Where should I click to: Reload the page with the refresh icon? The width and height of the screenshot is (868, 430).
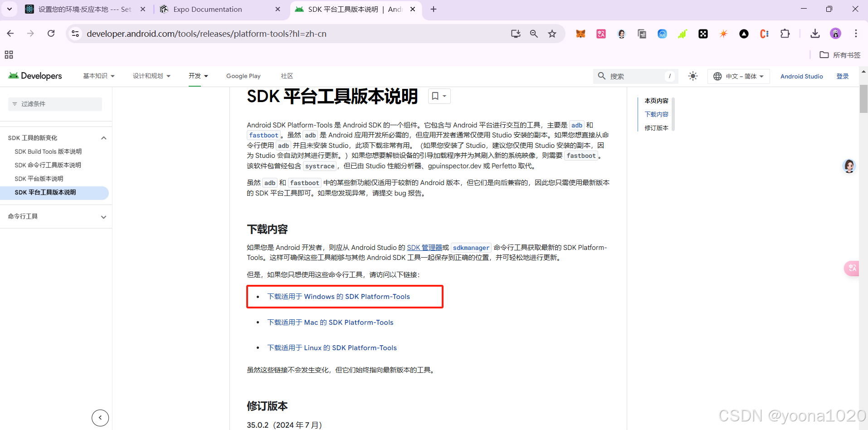coord(51,34)
